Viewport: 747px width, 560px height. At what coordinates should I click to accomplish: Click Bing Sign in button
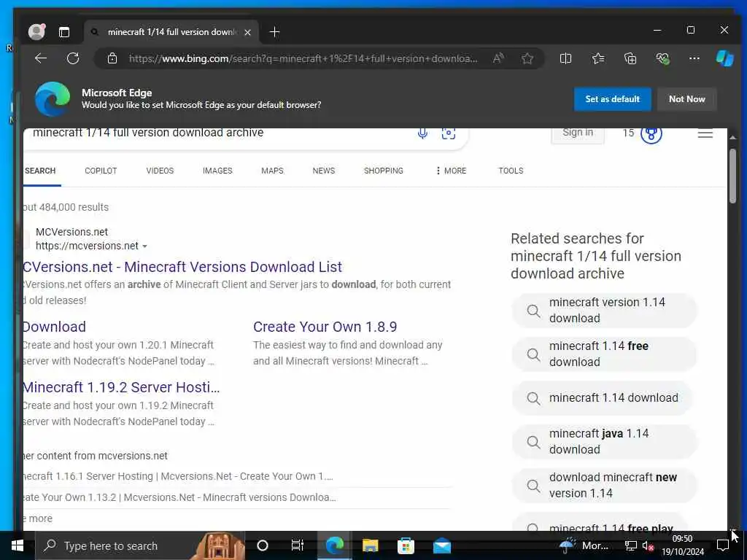pos(578,134)
